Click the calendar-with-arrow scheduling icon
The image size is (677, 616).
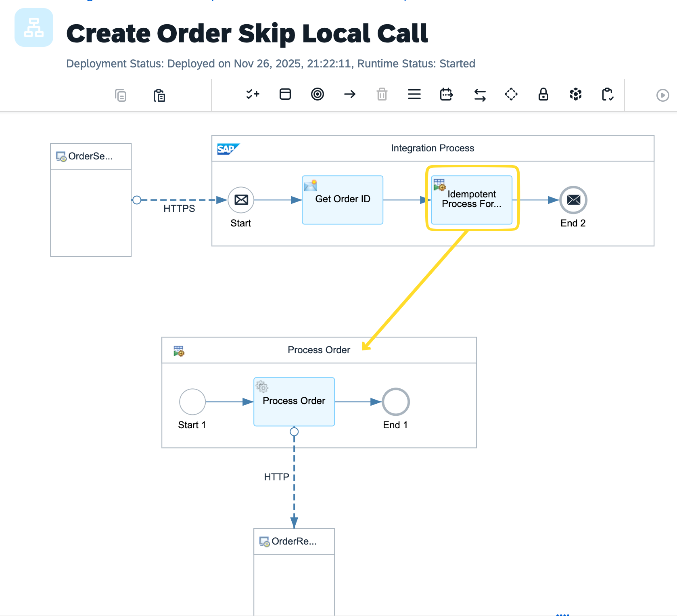click(x=446, y=94)
